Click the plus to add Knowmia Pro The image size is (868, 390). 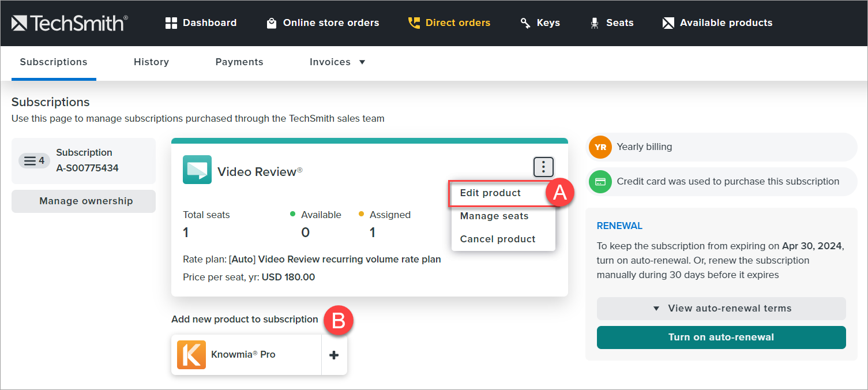pyautogui.click(x=334, y=354)
